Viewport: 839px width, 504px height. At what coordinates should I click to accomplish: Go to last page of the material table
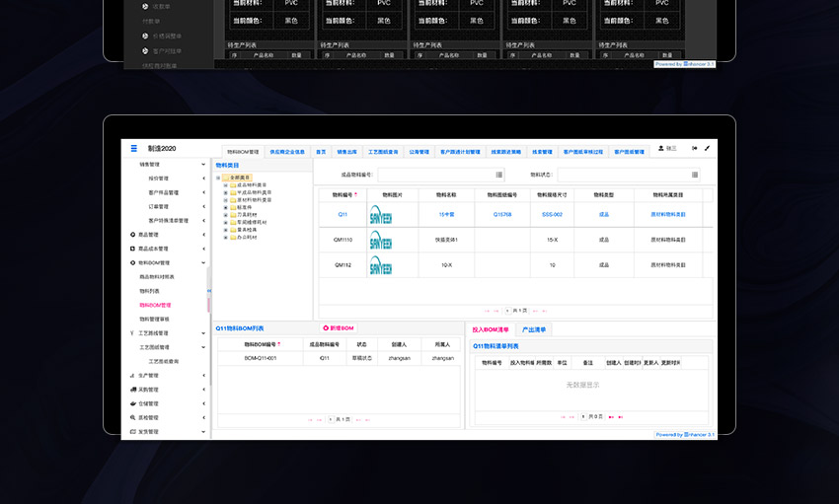pyautogui.click(x=544, y=311)
